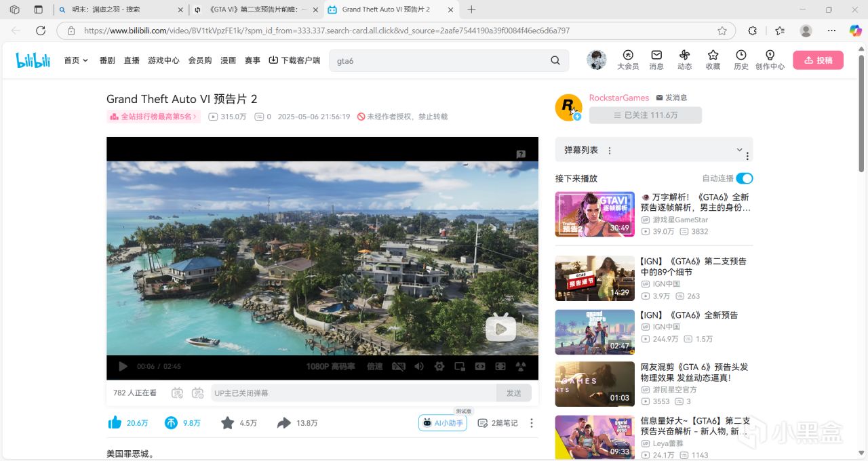Mute the player volume icon

419,366
